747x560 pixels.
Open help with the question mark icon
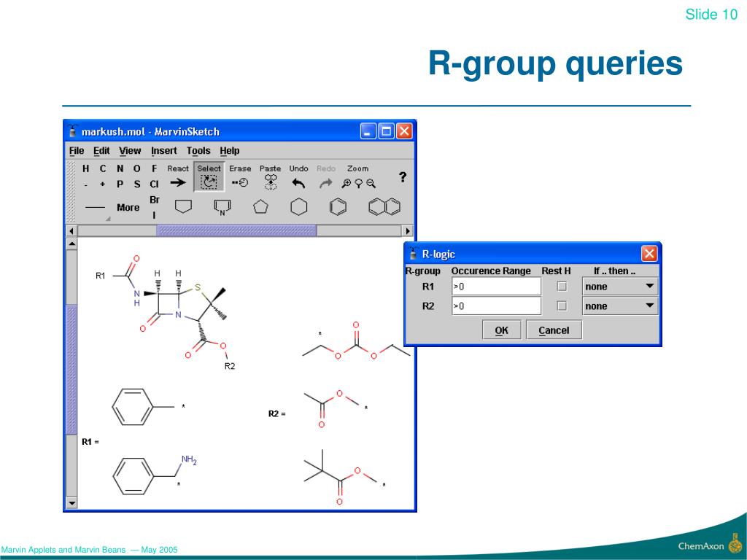click(403, 177)
